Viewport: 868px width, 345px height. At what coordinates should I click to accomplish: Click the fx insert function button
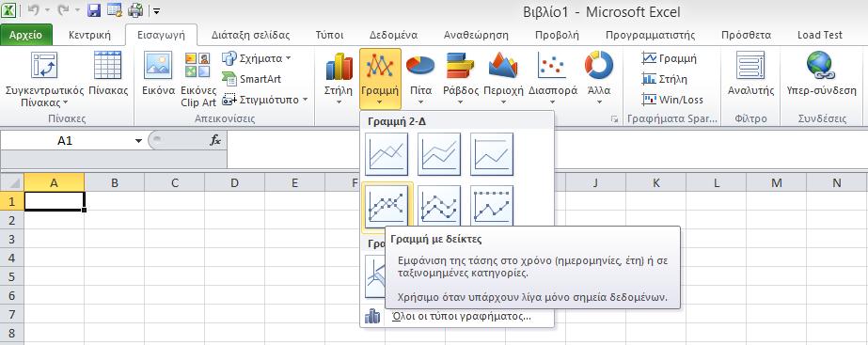(215, 141)
